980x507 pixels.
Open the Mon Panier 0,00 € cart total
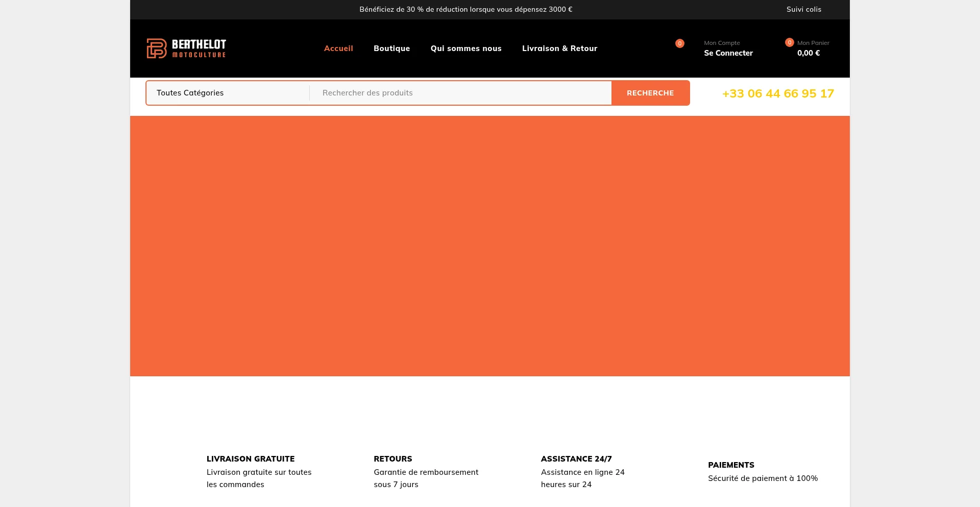point(808,53)
